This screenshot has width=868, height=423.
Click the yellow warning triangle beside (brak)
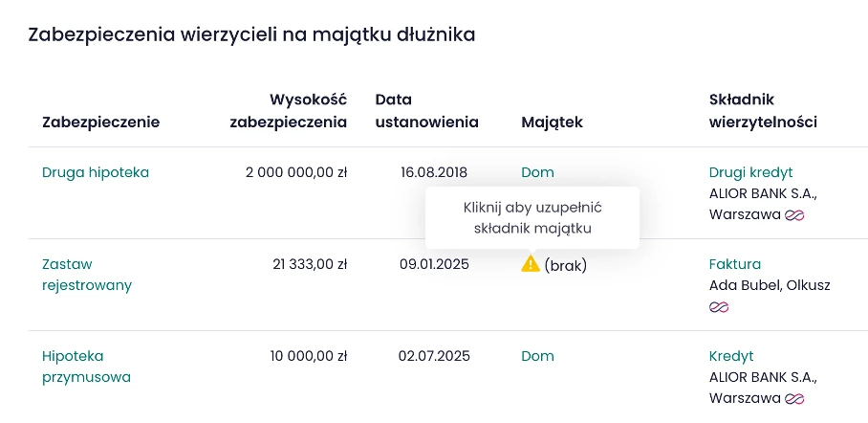(x=530, y=264)
